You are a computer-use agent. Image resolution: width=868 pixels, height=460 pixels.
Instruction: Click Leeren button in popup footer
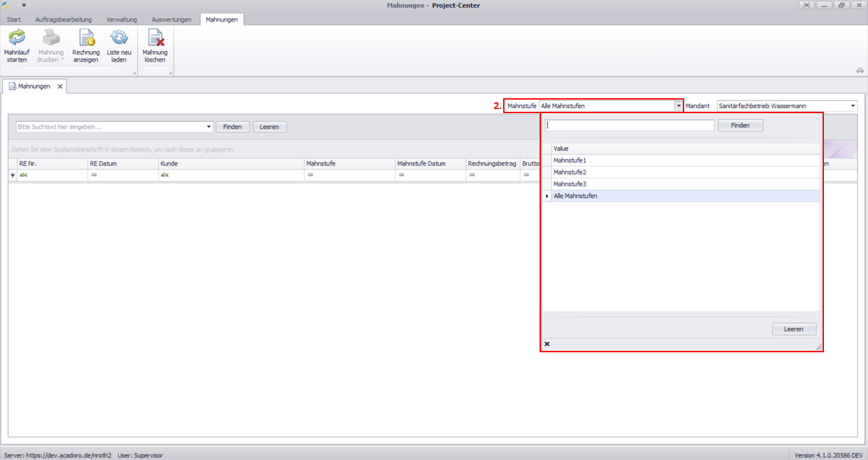[x=793, y=329]
